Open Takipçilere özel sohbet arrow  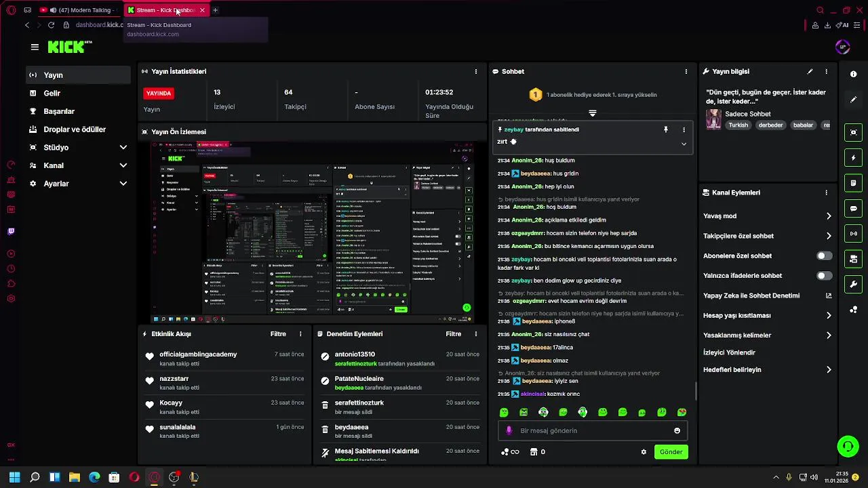[x=829, y=236]
